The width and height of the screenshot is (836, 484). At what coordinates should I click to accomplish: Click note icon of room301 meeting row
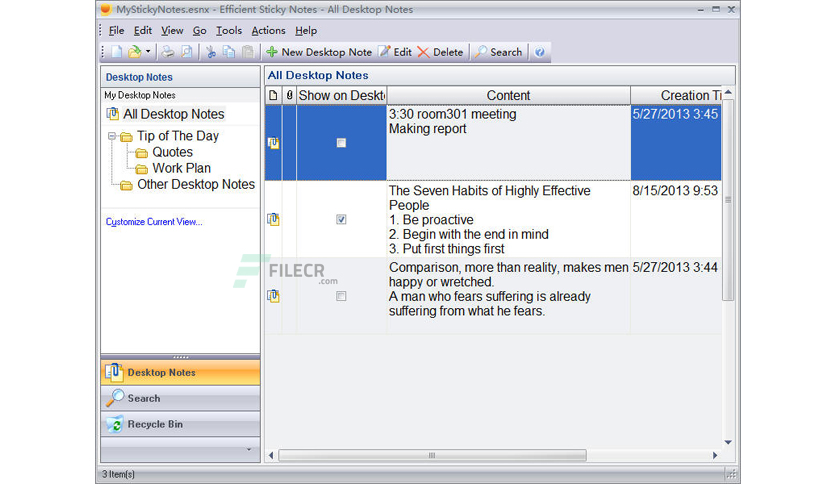coord(274,143)
